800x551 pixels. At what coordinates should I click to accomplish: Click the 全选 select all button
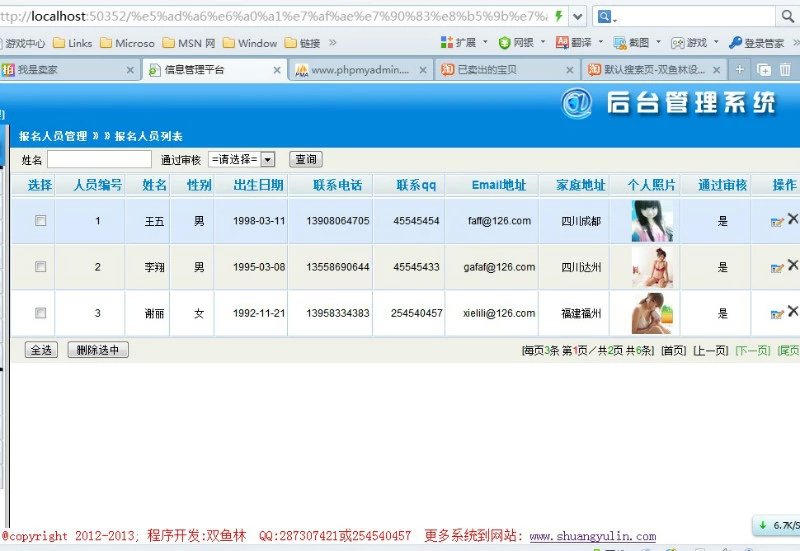pos(41,350)
